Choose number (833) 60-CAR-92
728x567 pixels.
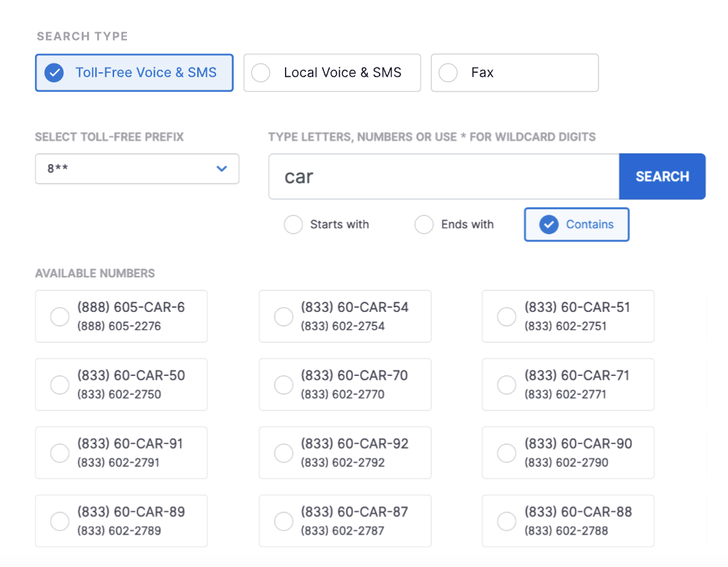344,453
